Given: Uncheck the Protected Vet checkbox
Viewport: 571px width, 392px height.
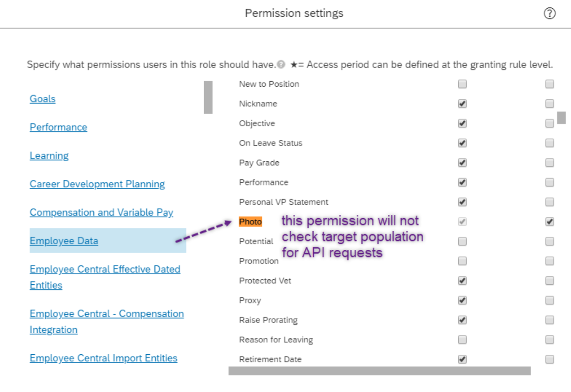Looking at the screenshot, I should (462, 281).
